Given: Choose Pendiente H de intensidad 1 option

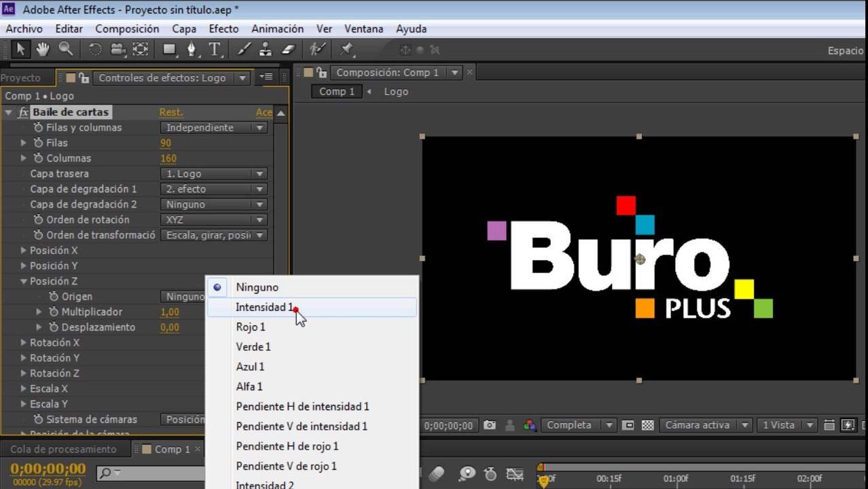Looking at the screenshot, I should (x=312, y=406).
